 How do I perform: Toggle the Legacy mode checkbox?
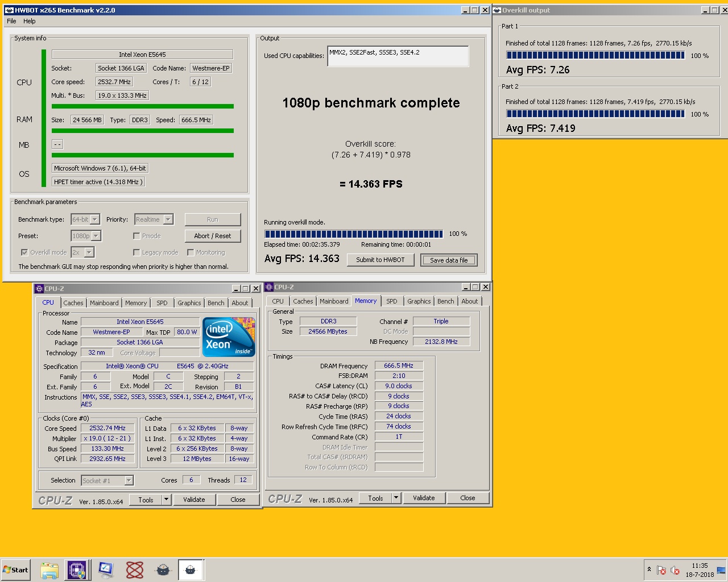136,252
